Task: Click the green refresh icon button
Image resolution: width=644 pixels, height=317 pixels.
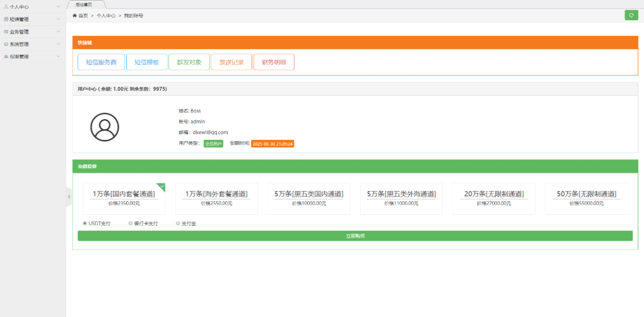Action: 631,15
